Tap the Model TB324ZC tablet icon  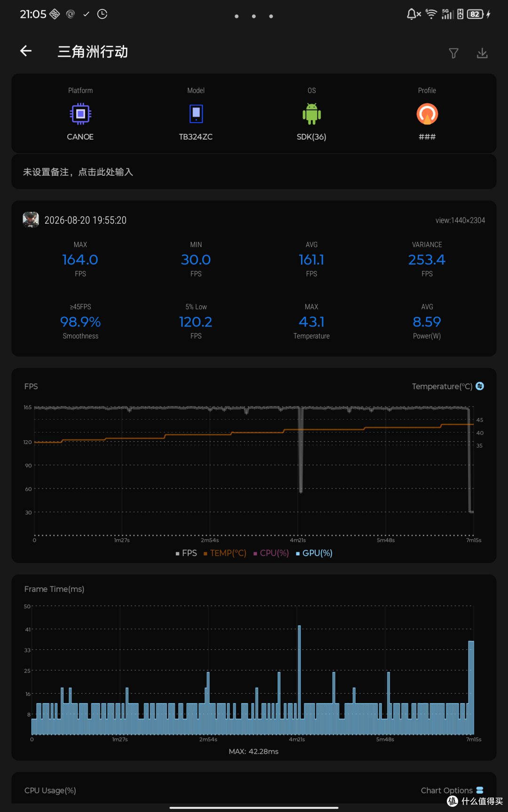click(196, 114)
